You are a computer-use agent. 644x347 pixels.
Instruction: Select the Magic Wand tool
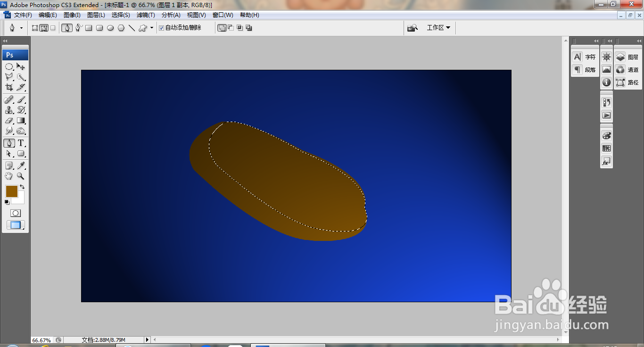pyautogui.click(x=21, y=77)
